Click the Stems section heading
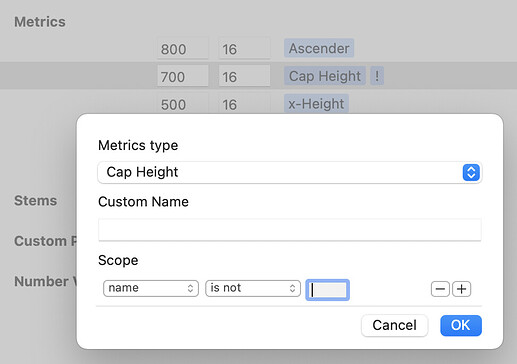Image resolution: width=517 pixels, height=364 pixels. point(36,201)
